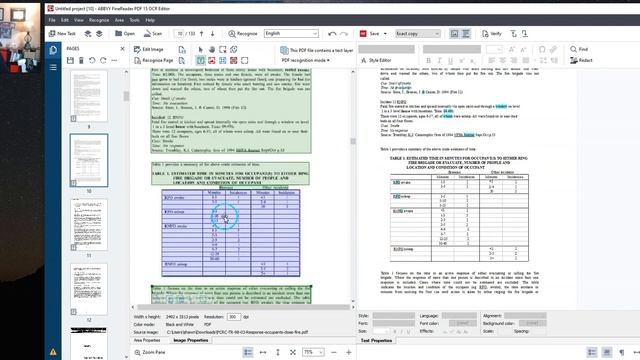Viewport: 640px width, 360px height.
Task: Click the Text Properties tab
Action: click(376, 340)
